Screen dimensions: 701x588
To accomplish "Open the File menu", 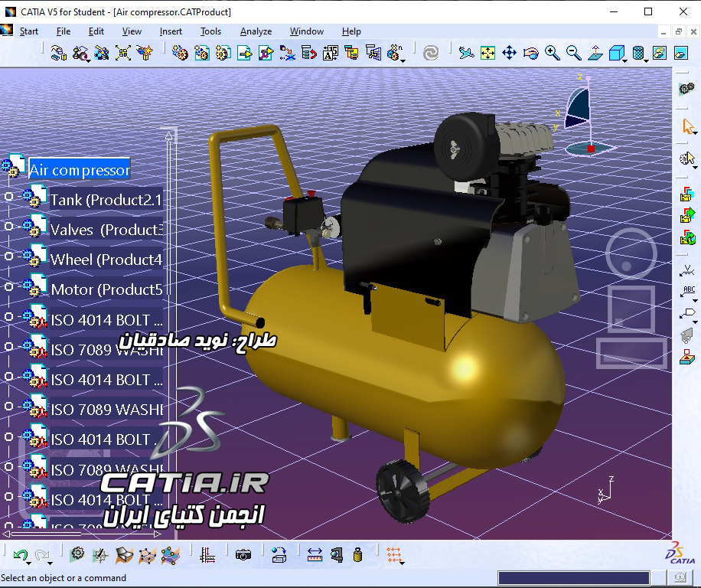I will click(x=64, y=31).
